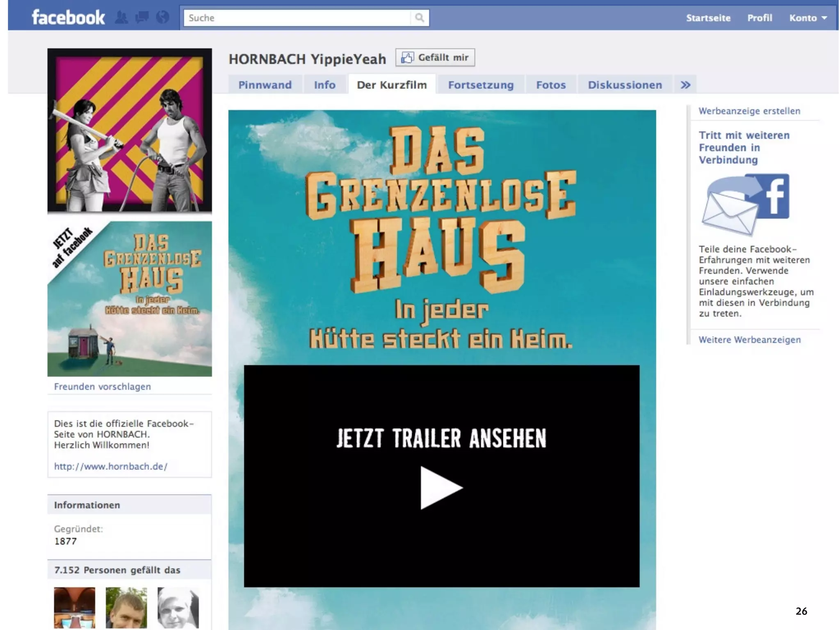The image size is (840, 630).
Task: Click the Facebook logo
Action: (68, 18)
